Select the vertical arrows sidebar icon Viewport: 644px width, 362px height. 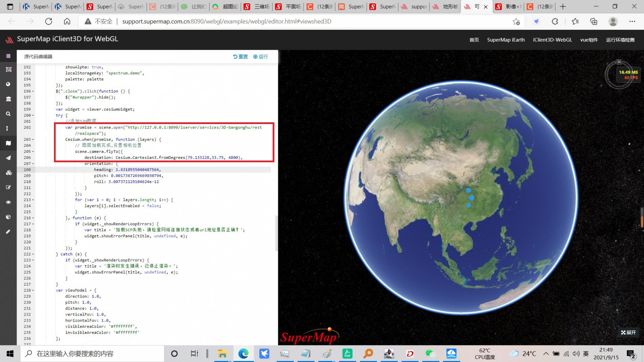pyautogui.click(x=7, y=128)
